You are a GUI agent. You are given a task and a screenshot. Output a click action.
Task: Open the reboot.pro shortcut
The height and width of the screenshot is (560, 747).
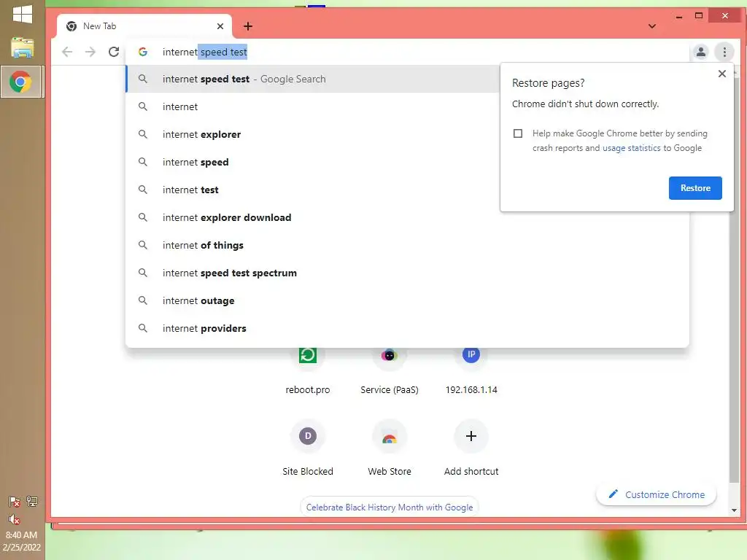click(308, 370)
